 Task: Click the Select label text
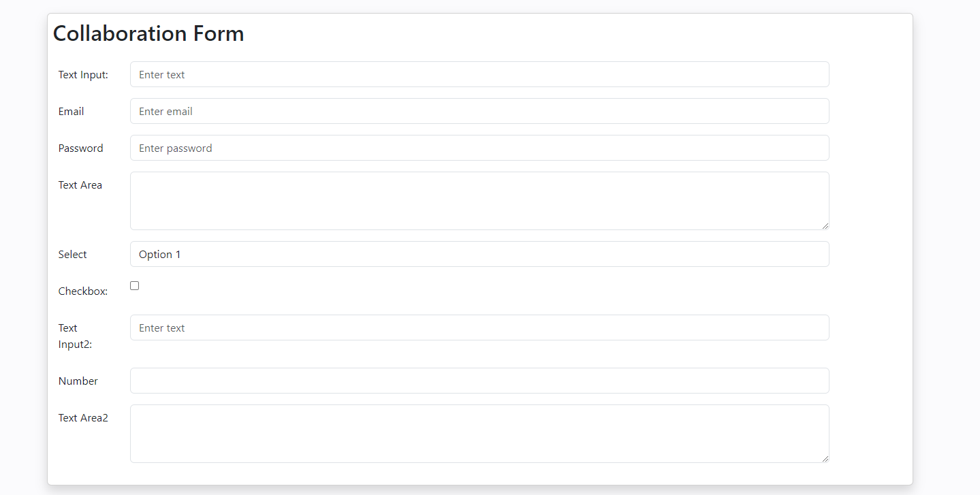tap(73, 255)
